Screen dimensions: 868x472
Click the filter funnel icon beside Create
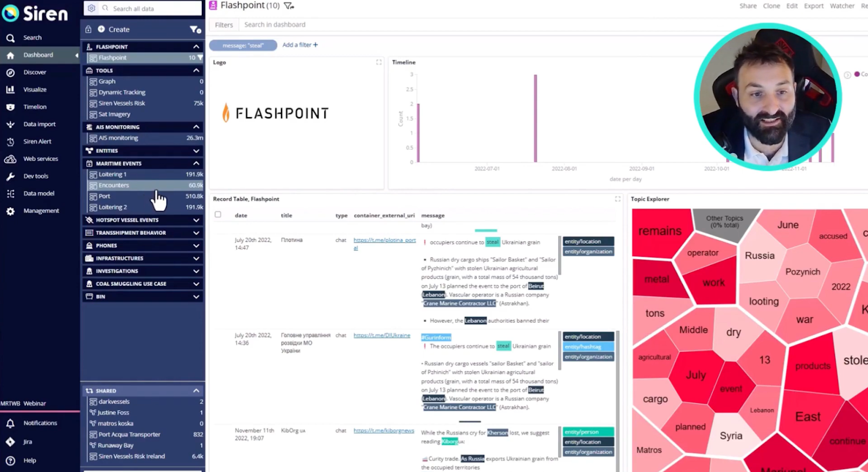coord(195,29)
